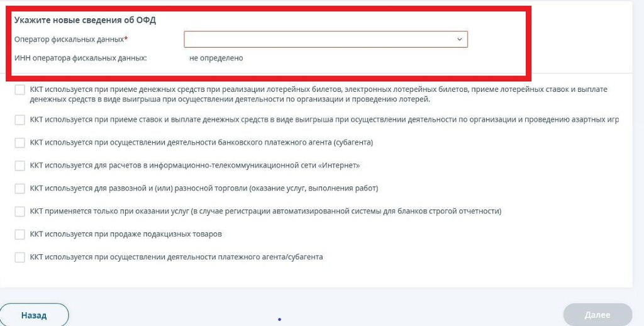
Task: Select the подакцизных товаров checkbox
Action: coord(19,234)
